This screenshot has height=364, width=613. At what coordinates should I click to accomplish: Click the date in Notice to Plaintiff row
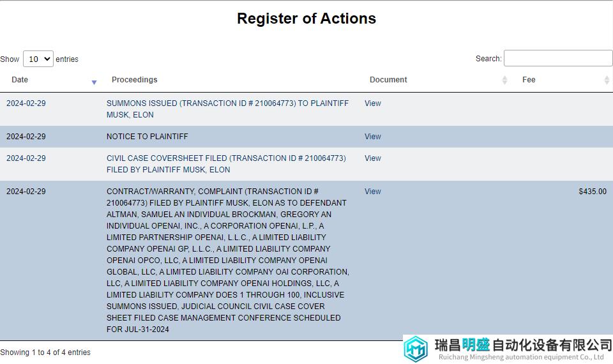26,137
